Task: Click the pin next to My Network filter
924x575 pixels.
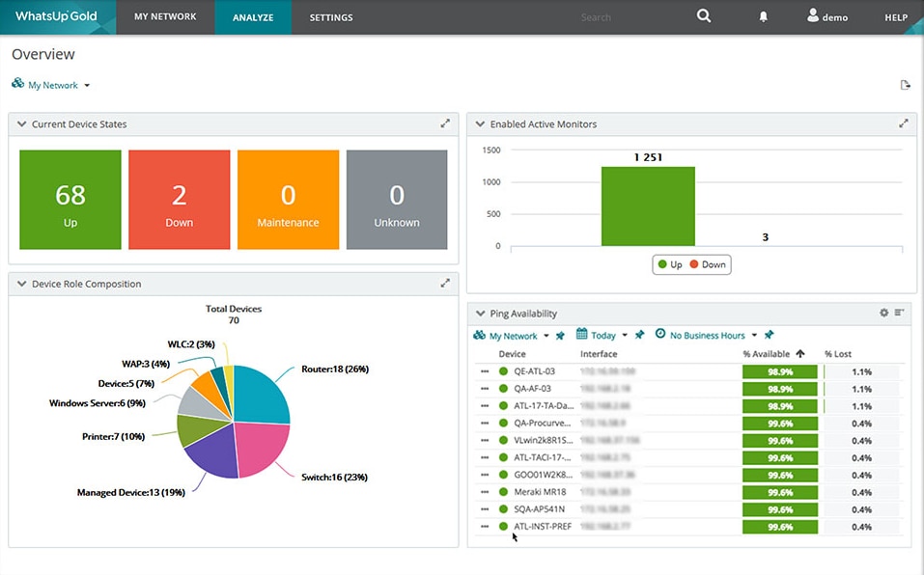Action: 560,336
